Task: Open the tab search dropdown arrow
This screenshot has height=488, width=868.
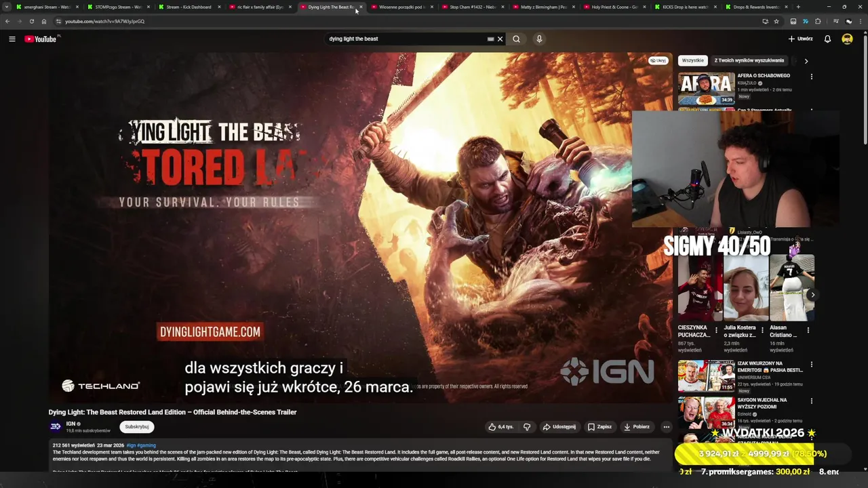Action: pos(7,7)
